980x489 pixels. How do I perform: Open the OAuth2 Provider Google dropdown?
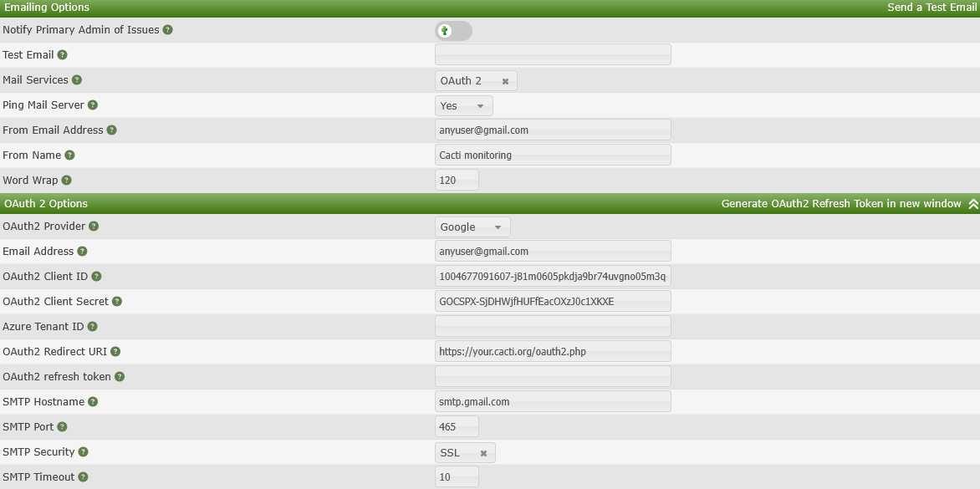[x=472, y=227]
